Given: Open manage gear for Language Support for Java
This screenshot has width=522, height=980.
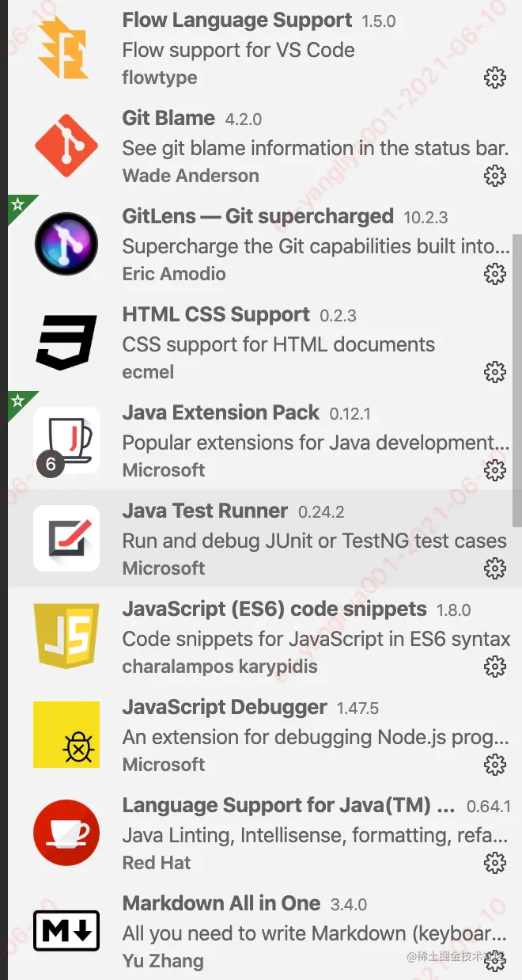Looking at the screenshot, I should click(494, 863).
